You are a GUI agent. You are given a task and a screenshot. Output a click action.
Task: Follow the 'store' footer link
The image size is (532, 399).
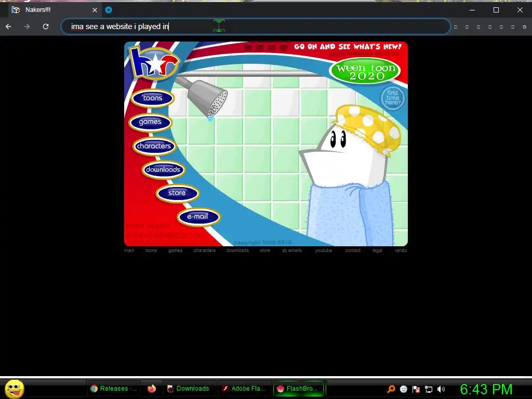[265, 250]
